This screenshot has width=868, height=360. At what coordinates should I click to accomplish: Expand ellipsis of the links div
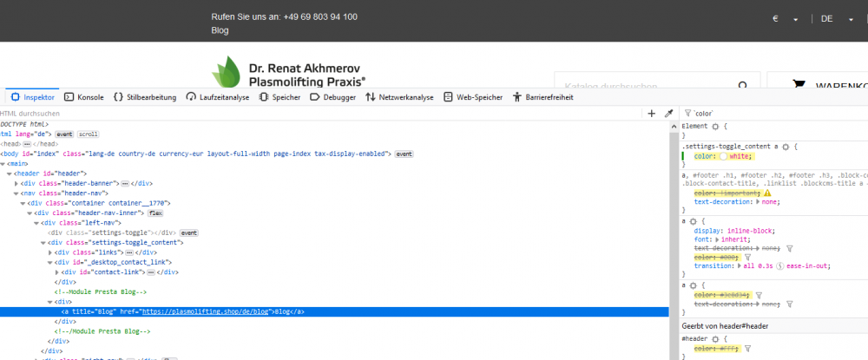[x=129, y=252]
